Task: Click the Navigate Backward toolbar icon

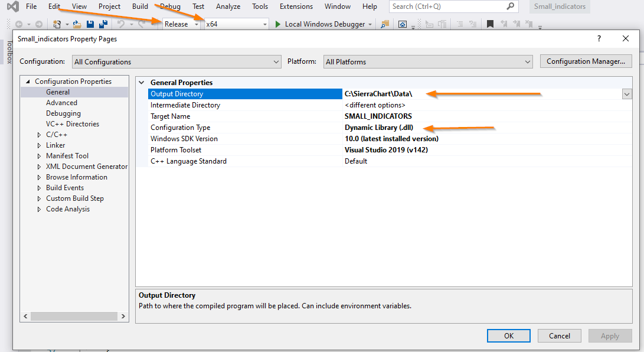Action: (x=19, y=24)
